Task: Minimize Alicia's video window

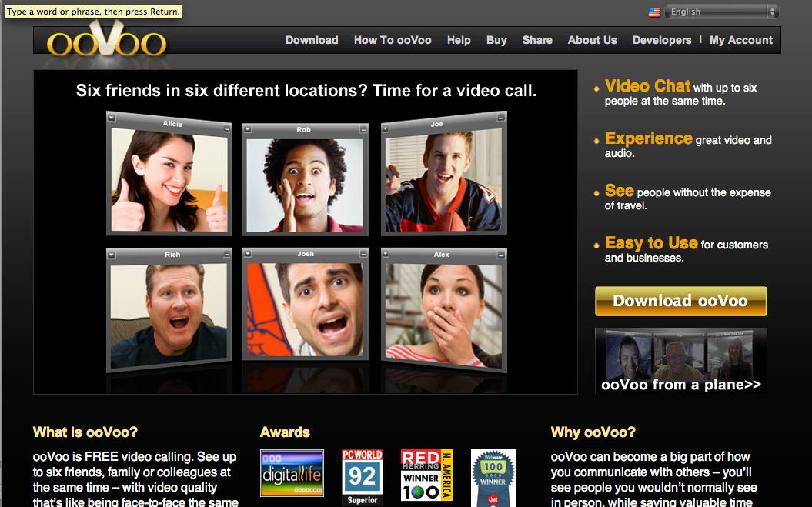Action: (227, 129)
